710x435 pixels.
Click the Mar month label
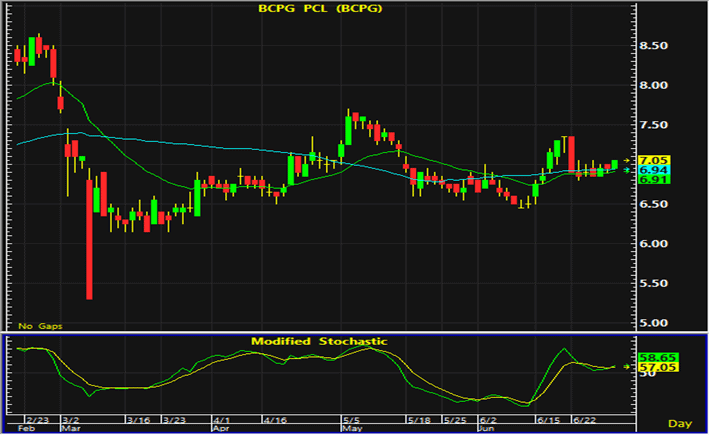coord(71,428)
